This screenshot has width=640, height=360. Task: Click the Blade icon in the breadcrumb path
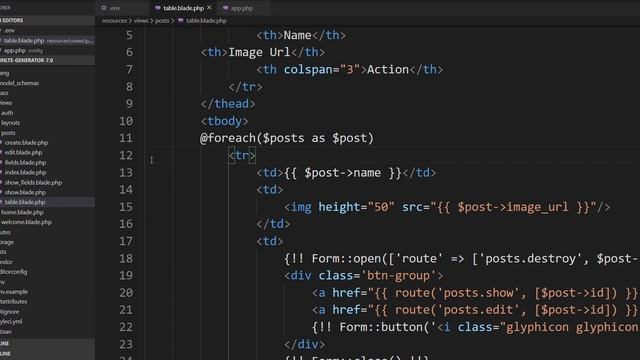[181, 20]
